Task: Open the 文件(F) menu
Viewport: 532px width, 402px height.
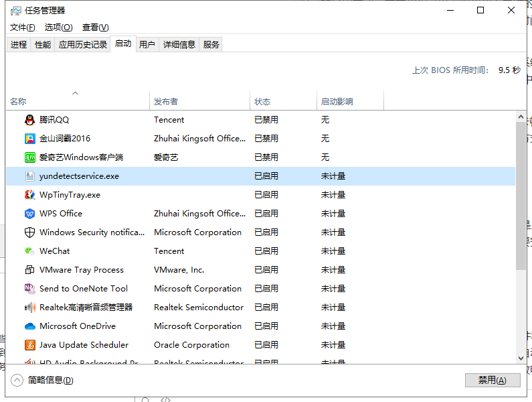Action: click(22, 27)
